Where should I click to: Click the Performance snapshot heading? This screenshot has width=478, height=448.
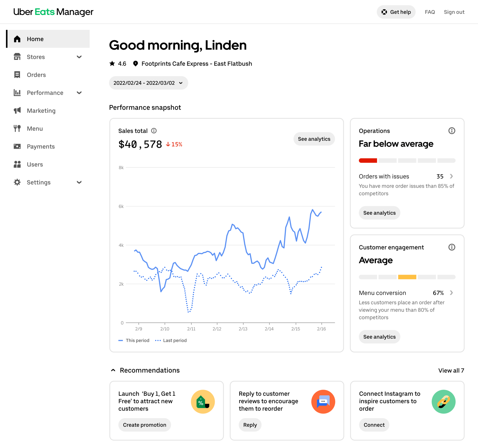(145, 107)
